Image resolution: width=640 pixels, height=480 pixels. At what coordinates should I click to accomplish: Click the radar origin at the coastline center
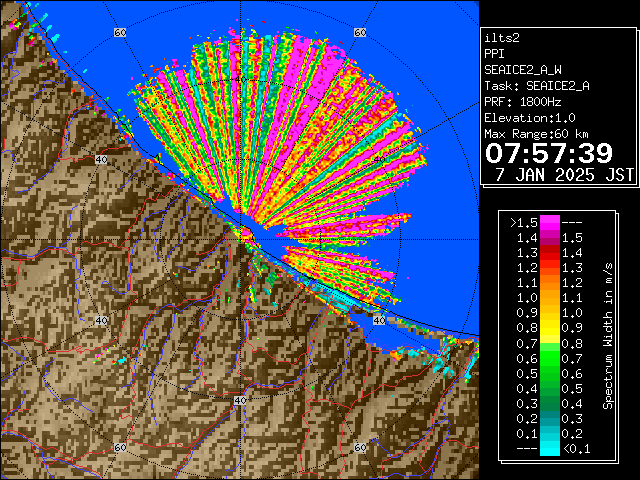coord(241,240)
